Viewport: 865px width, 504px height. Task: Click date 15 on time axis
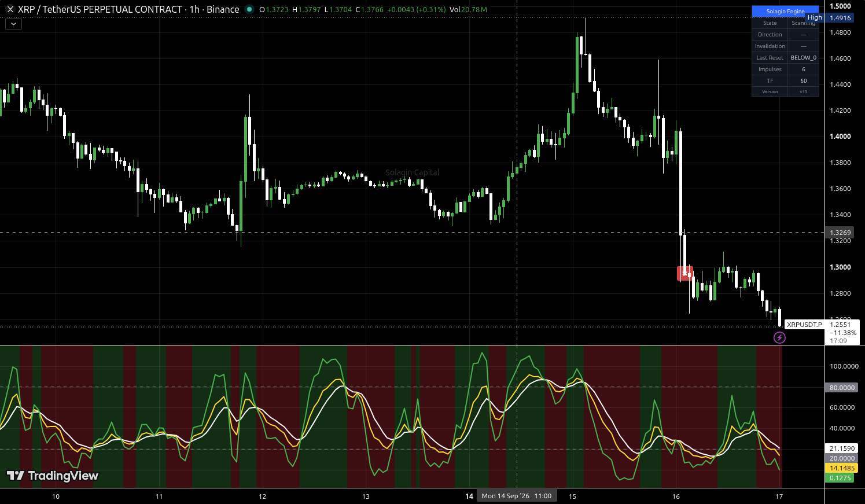(x=572, y=496)
